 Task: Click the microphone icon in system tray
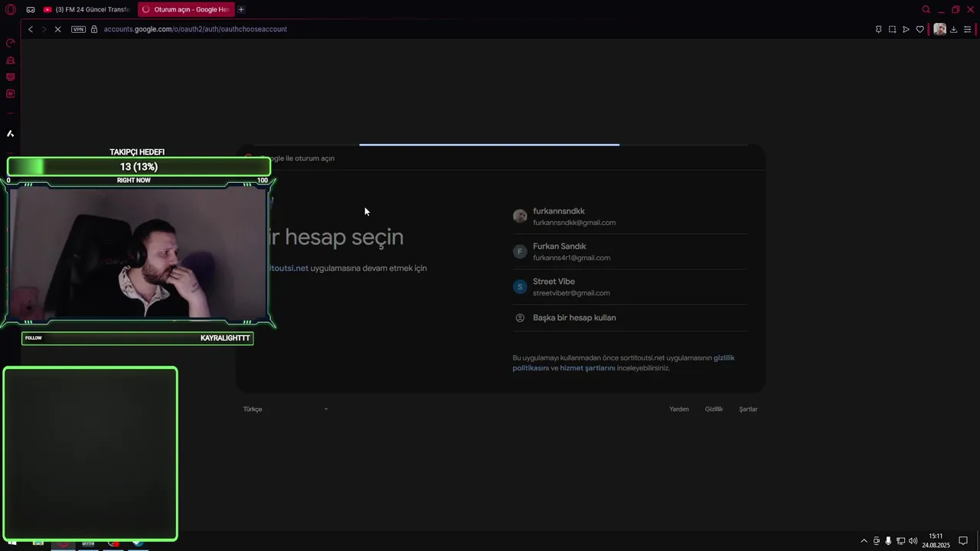tap(888, 541)
